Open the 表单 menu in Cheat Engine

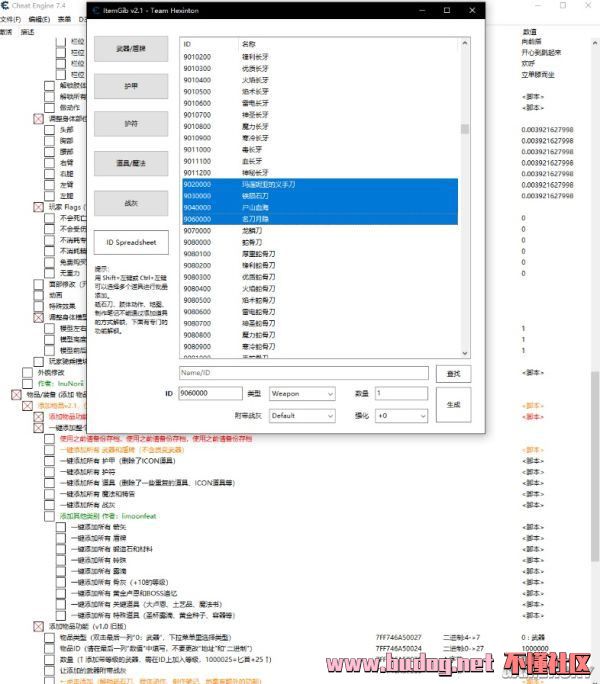pyautogui.click(x=64, y=19)
